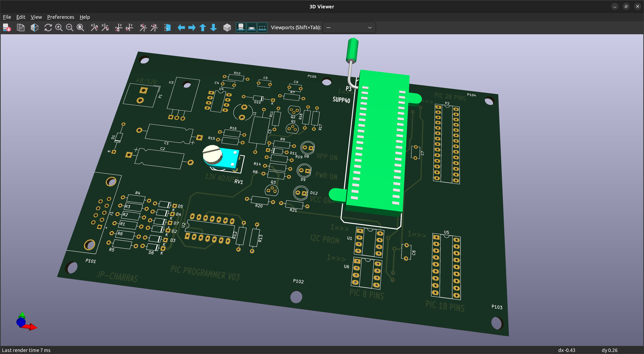This screenshot has width=644, height=354.
Task: Zoom out of the board
Action: (x=70, y=28)
